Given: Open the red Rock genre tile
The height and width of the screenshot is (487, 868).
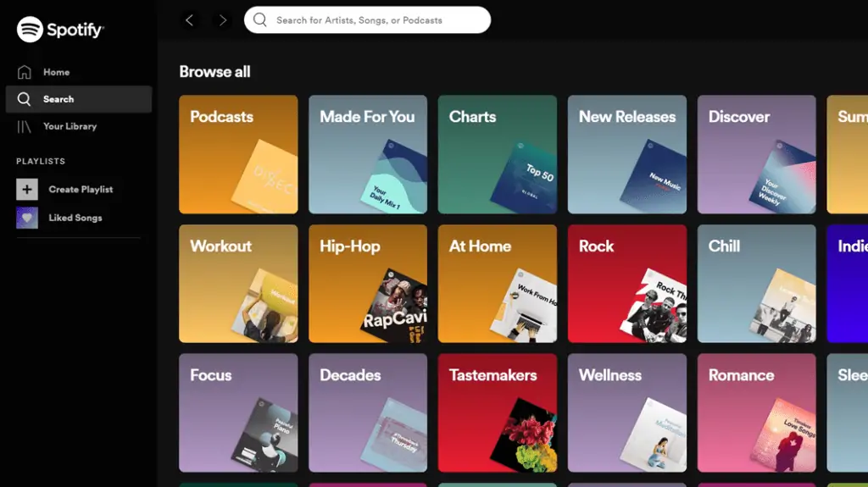Looking at the screenshot, I should click(x=626, y=283).
